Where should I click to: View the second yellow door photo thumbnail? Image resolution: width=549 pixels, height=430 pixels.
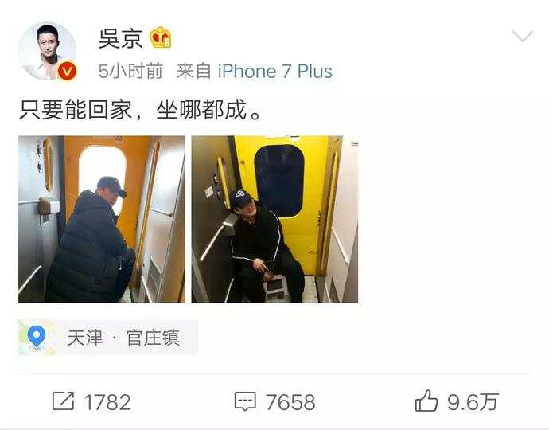coord(275,219)
